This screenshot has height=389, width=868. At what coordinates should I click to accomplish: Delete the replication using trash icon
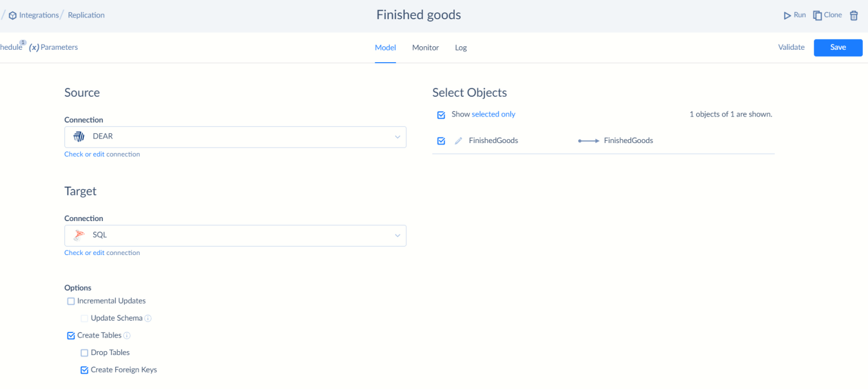coord(854,15)
